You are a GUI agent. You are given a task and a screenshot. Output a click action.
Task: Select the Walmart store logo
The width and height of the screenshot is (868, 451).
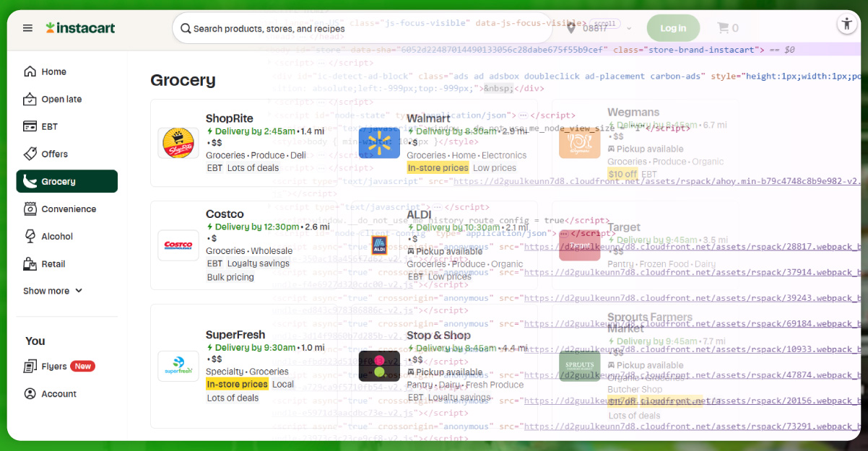tap(379, 143)
